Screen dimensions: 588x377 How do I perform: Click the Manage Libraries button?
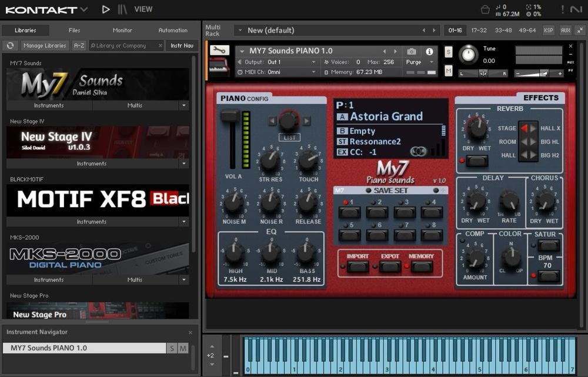pyautogui.click(x=45, y=45)
